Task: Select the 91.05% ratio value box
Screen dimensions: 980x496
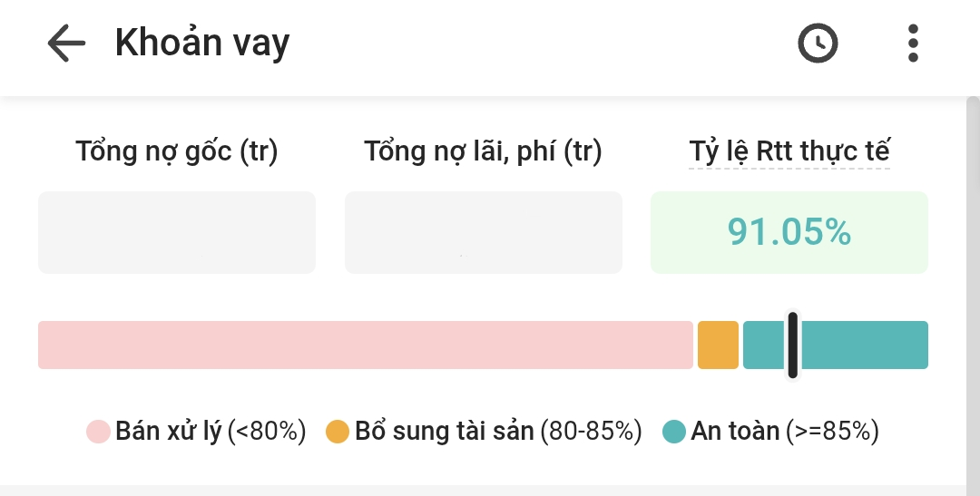Action: tap(789, 232)
